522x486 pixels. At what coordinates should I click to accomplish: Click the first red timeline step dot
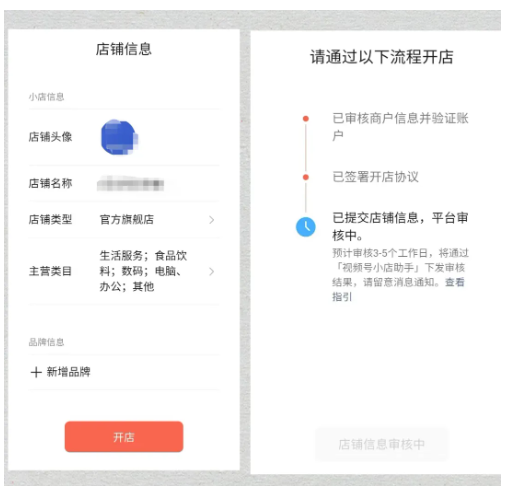306,119
